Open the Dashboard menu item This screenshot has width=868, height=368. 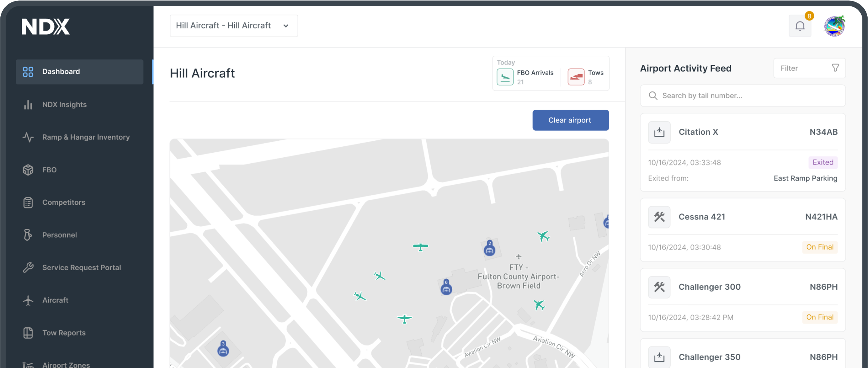tap(79, 71)
